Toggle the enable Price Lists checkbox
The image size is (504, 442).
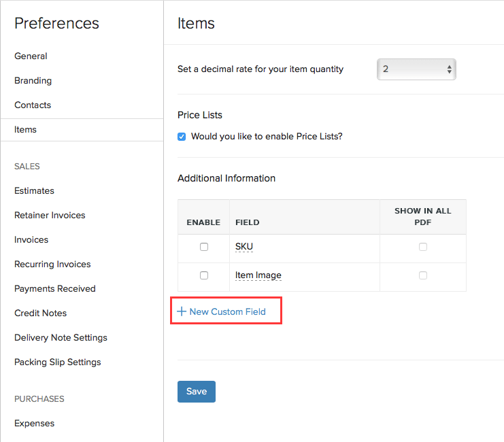click(182, 137)
